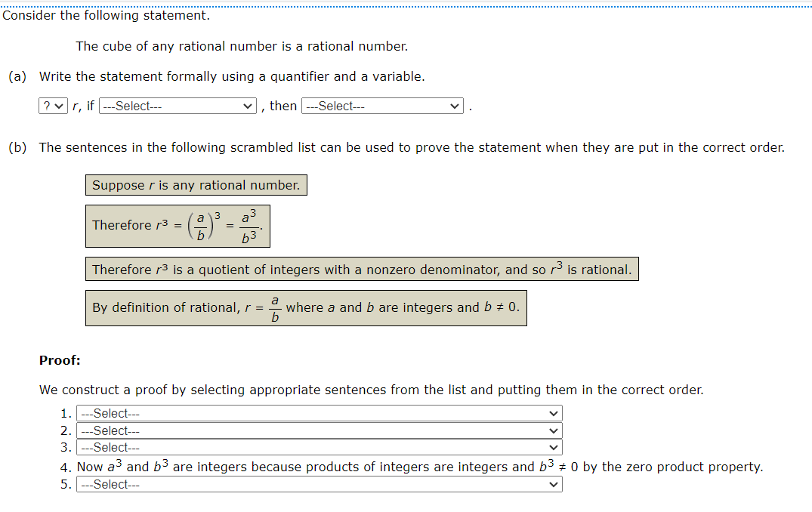This screenshot has width=812, height=512.
Task: Click the "quotient of integers" sentence box
Action: 361,269
